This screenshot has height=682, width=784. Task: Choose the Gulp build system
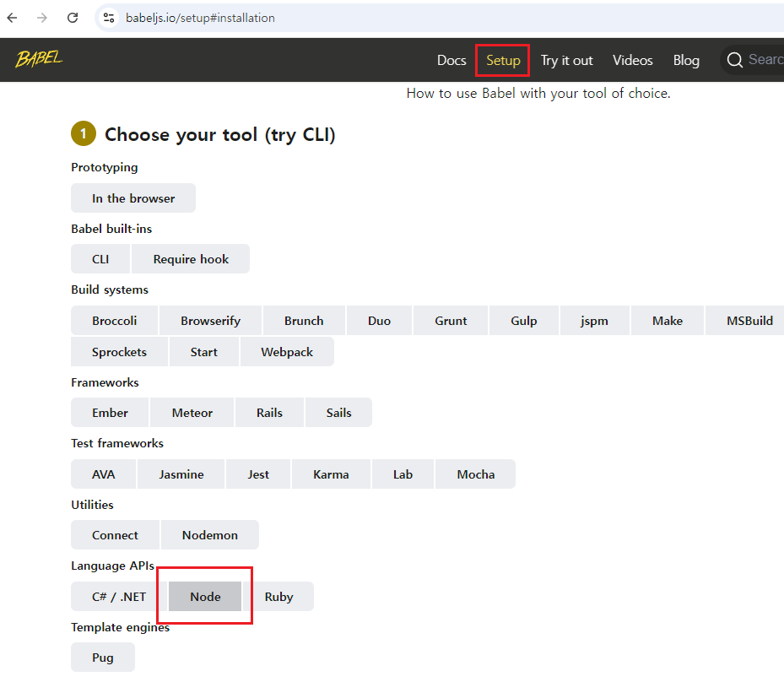[x=523, y=321]
